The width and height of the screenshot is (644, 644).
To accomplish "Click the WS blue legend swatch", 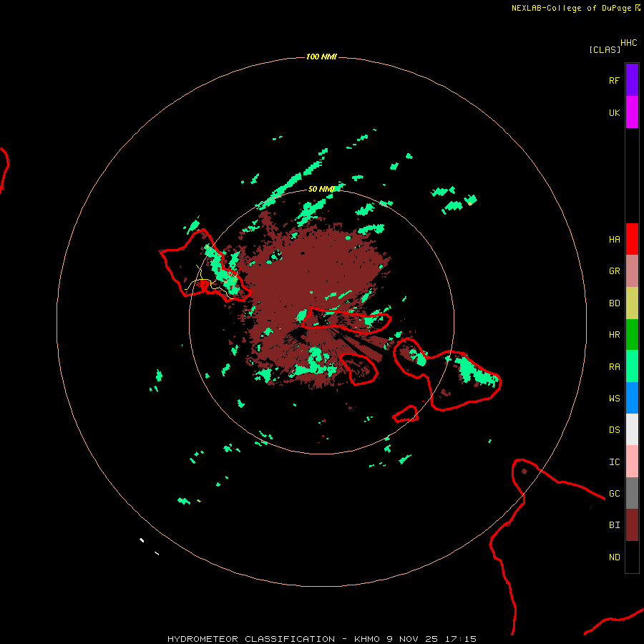I will coord(632,398).
